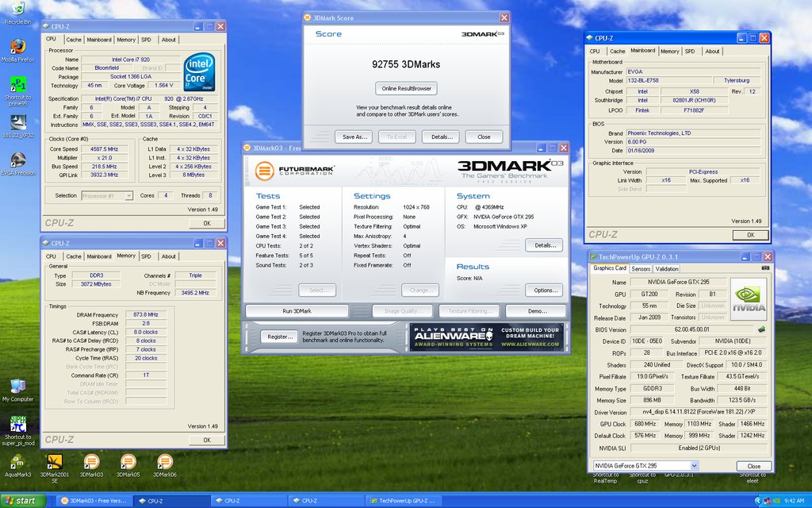Switch to Graphics Card tab in GPU-Z
The width and height of the screenshot is (812, 508).
pos(610,268)
